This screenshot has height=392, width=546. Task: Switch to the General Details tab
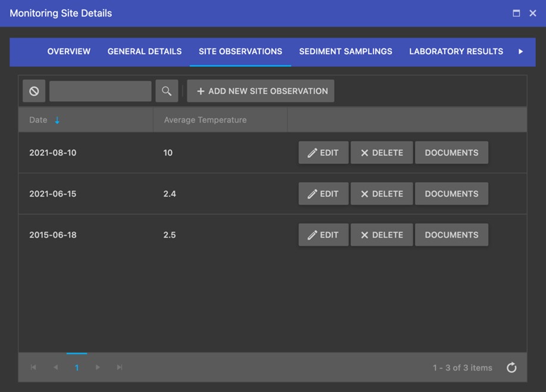coord(145,52)
